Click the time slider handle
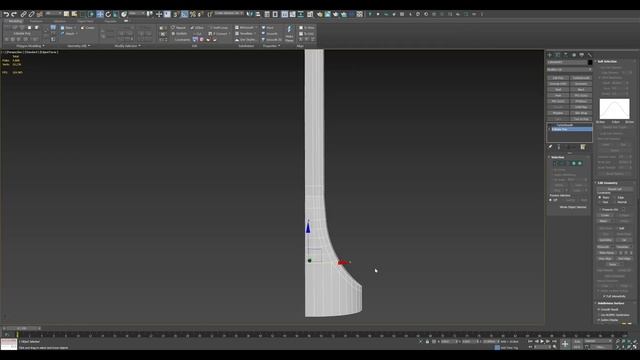The image size is (640, 360). click(22, 328)
